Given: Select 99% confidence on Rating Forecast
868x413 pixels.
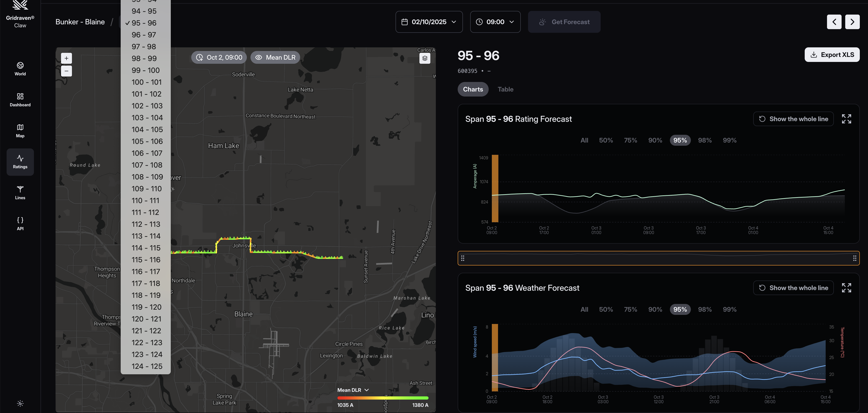Looking at the screenshot, I should 729,140.
